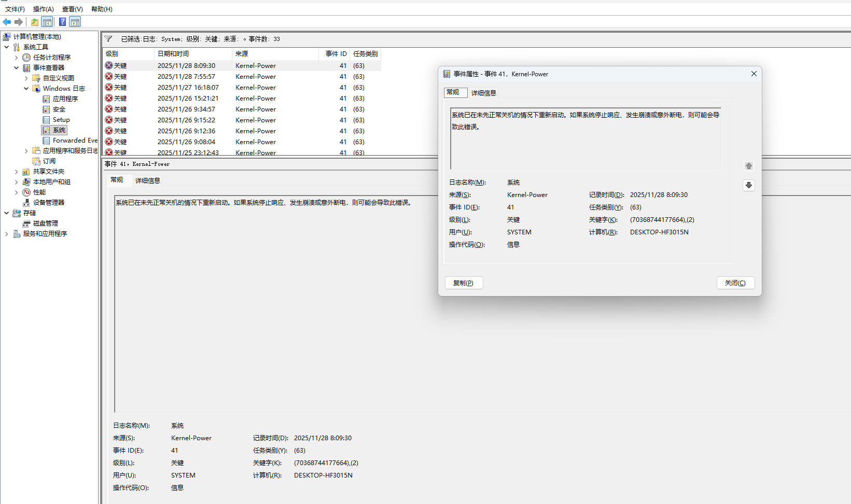Switch to 详细信息 tab in event properties dialog
This screenshot has height=504, width=851.
tap(483, 93)
